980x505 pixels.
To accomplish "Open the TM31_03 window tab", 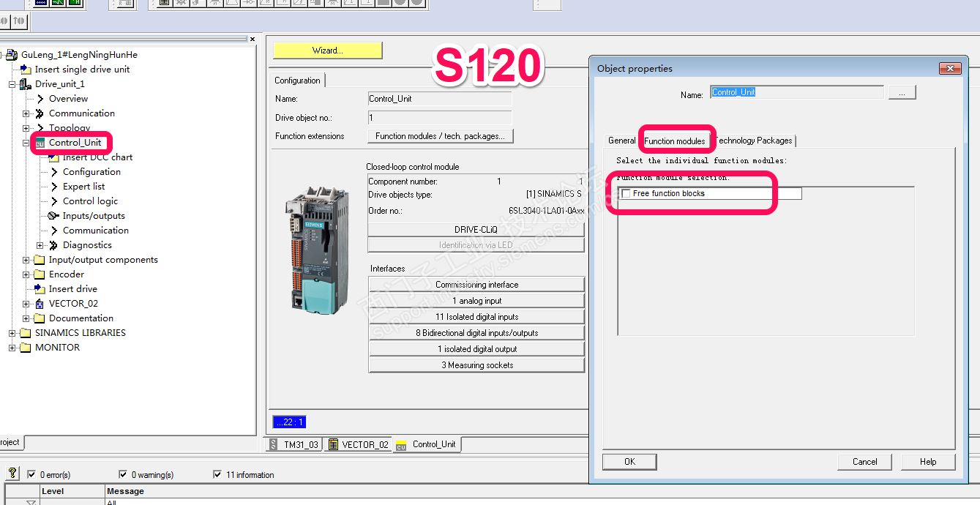I will click(294, 444).
